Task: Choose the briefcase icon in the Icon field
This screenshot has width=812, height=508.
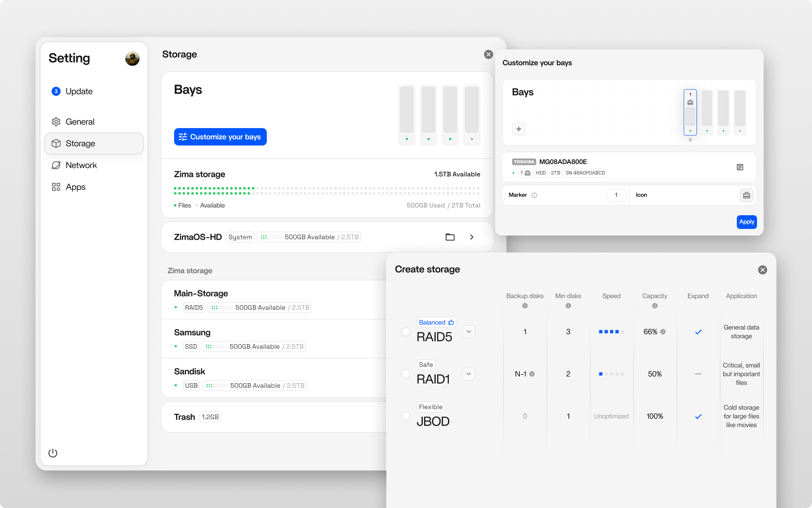Action: coord(746,195)
